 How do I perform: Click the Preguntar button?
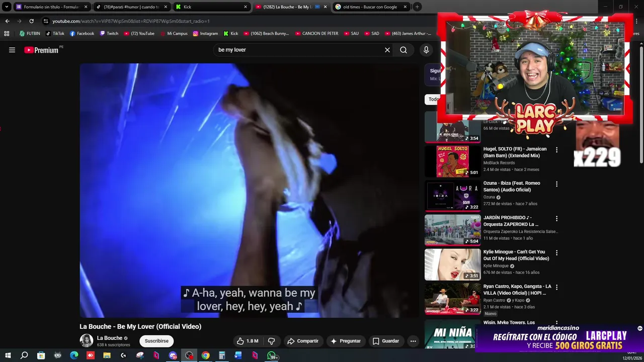[345, 341]
